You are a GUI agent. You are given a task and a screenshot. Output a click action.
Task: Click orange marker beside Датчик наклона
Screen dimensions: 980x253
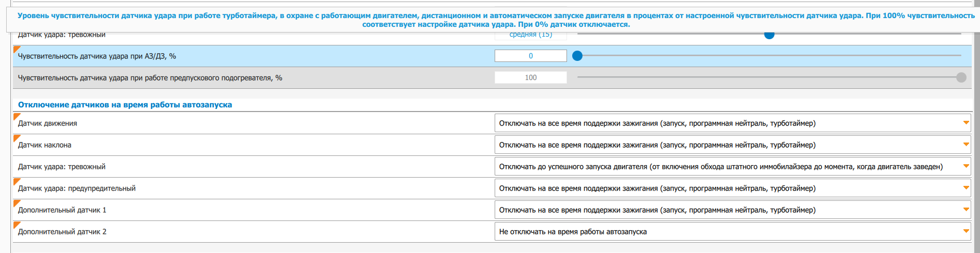(16, 137)
